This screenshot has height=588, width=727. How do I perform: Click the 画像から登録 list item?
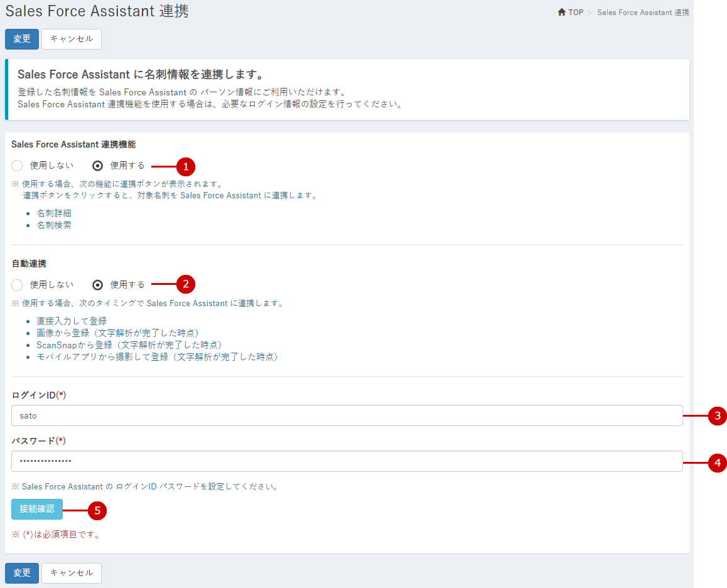click(118, 333)
